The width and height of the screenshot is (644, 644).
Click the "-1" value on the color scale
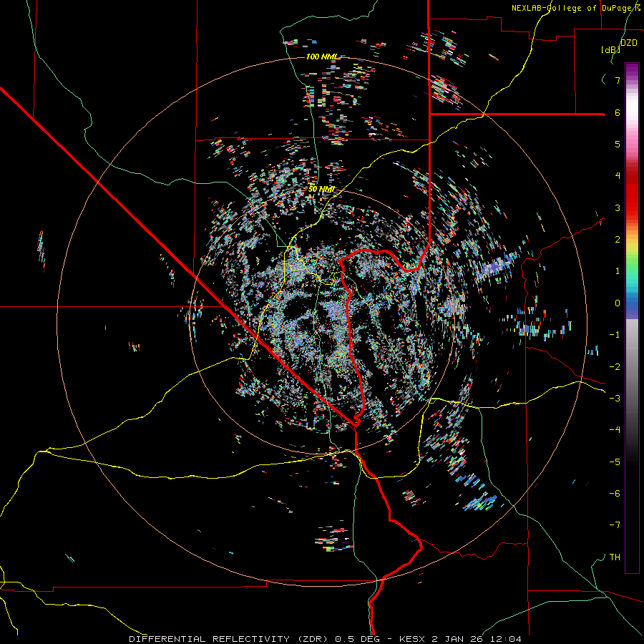pyautogui.click(x=615, y=335)
